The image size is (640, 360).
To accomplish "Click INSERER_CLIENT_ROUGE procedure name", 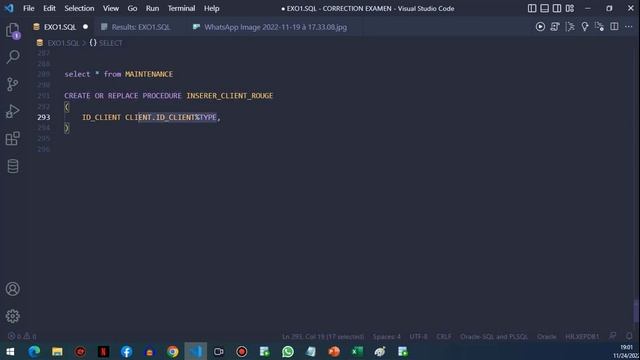I will 229,96.
